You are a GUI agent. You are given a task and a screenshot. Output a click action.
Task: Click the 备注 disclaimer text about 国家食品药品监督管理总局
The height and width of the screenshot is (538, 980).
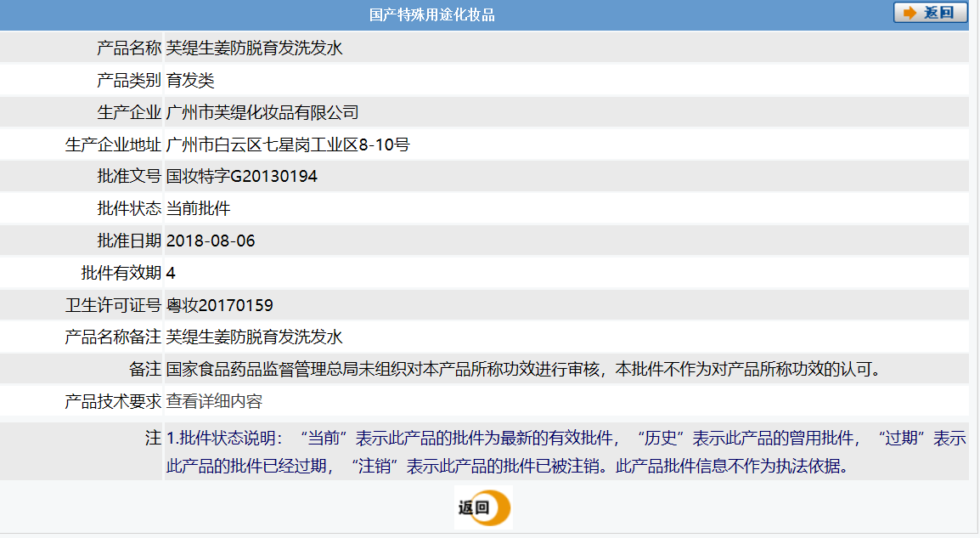coord(522,370)
